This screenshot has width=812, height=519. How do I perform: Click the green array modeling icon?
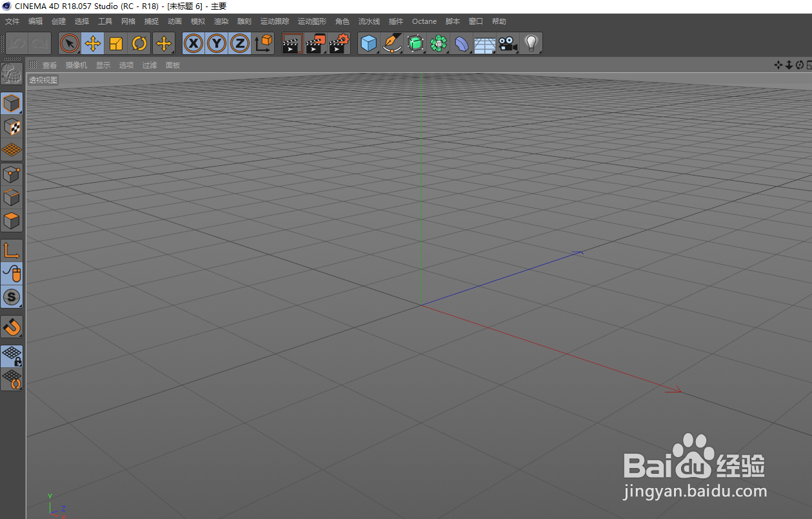[439, 43]
